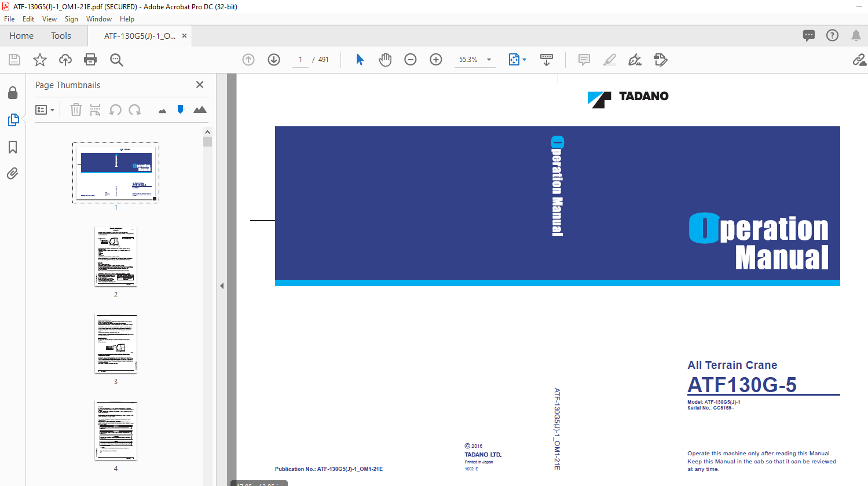Image resolution: width=868 pixels, height=486 pixels.
Task: Open thumbnail options dropdown menu
Action: (x=45, y=109)
